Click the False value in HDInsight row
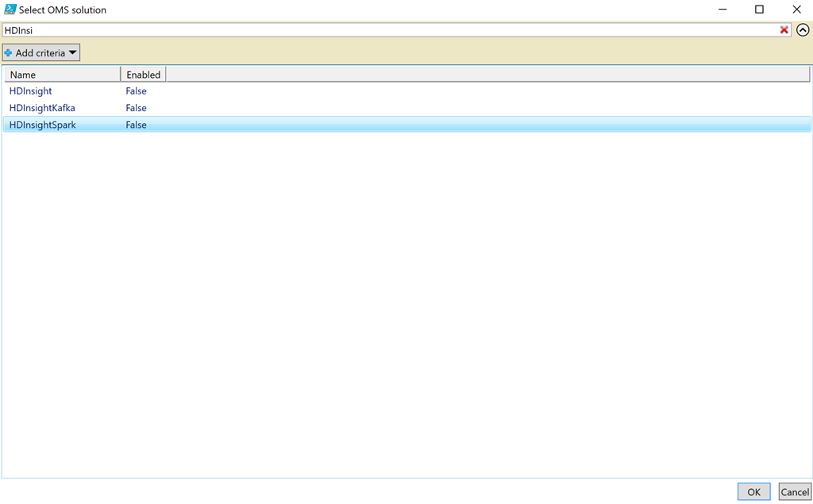This screenshot has width=813, height=504. click(x=136, y=91)
